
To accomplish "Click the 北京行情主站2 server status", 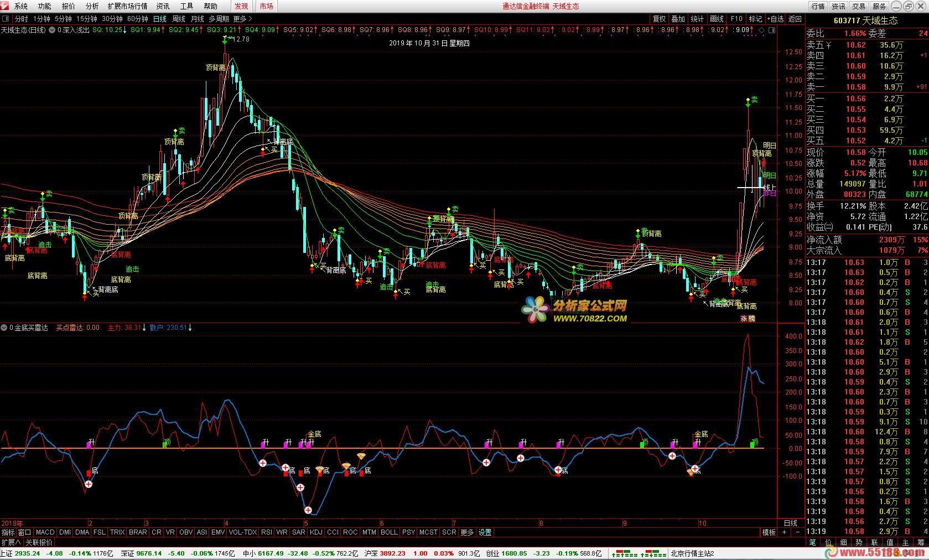I will (692, 553).
